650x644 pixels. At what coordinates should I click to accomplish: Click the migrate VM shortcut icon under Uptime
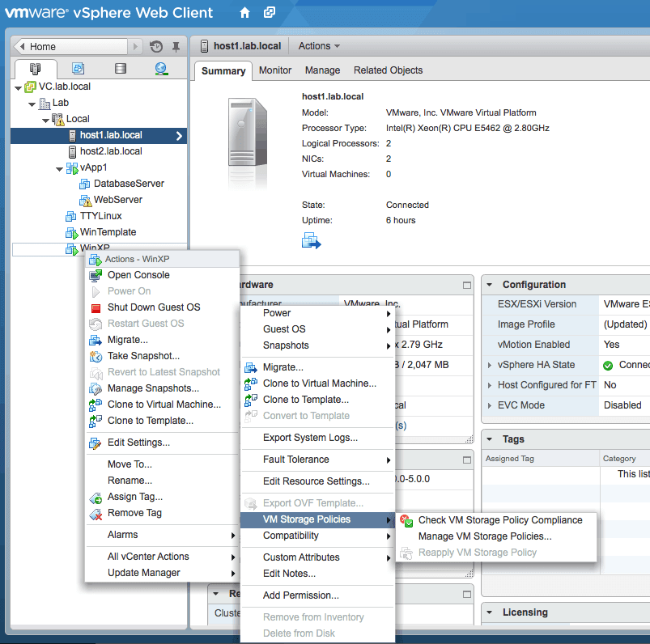pos(312,241)
